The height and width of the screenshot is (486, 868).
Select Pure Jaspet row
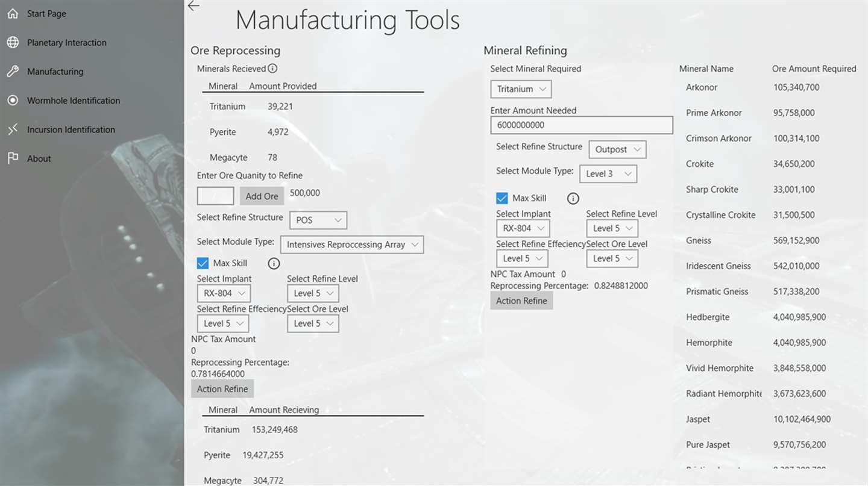[772, 444]
